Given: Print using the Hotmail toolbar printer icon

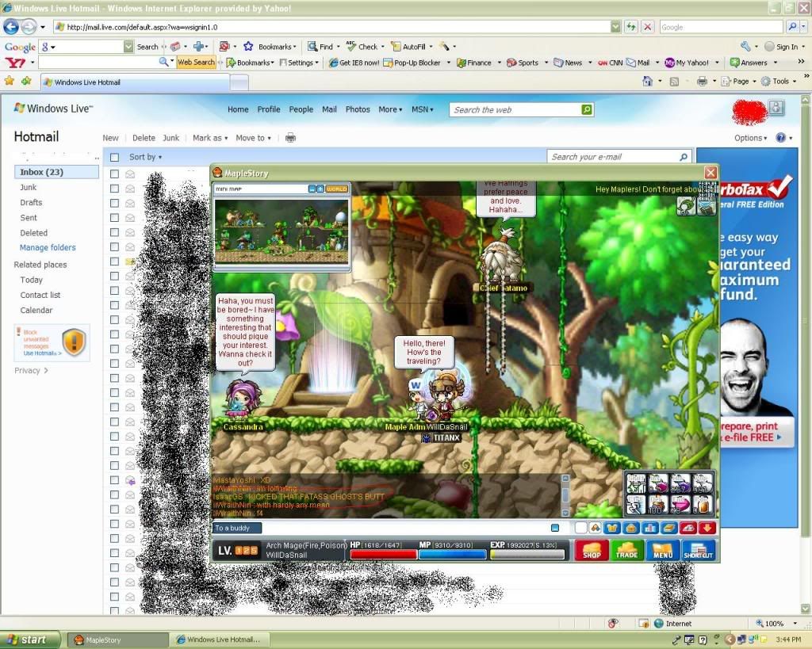Looking at the screenshot, I should (290, 138).
